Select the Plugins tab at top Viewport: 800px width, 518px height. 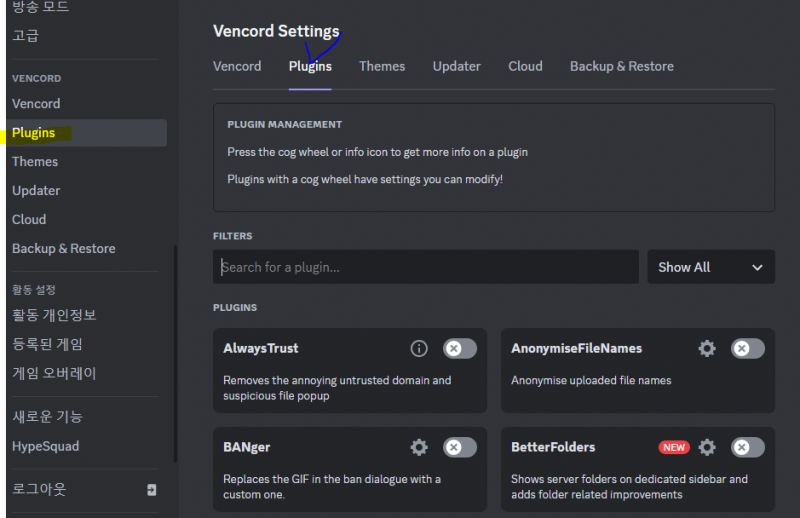(310, 66)
